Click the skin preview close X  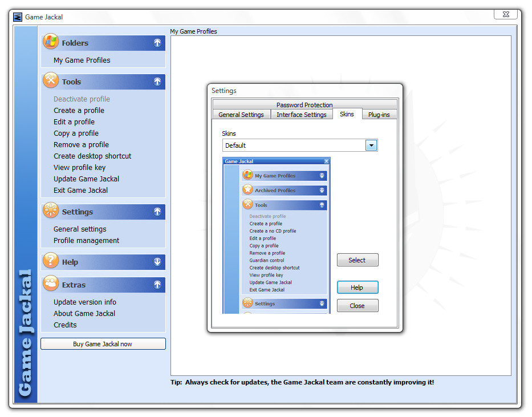click(326, 161)
